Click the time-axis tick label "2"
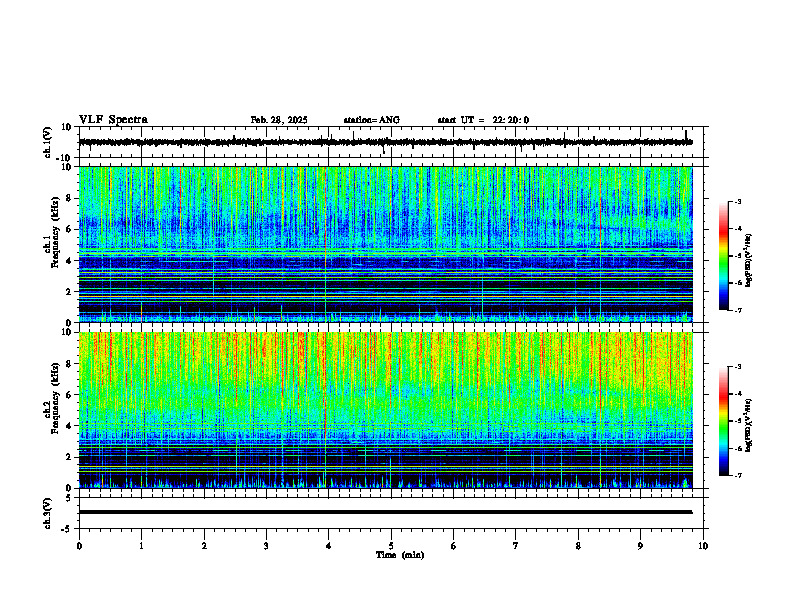This screenshot has height=612, width=792. [204, 546]
